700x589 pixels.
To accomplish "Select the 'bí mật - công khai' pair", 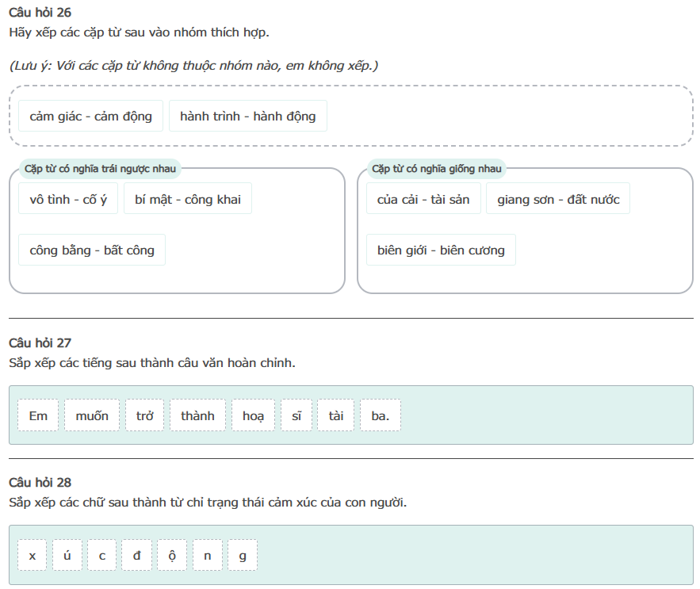I will [188, 199].
